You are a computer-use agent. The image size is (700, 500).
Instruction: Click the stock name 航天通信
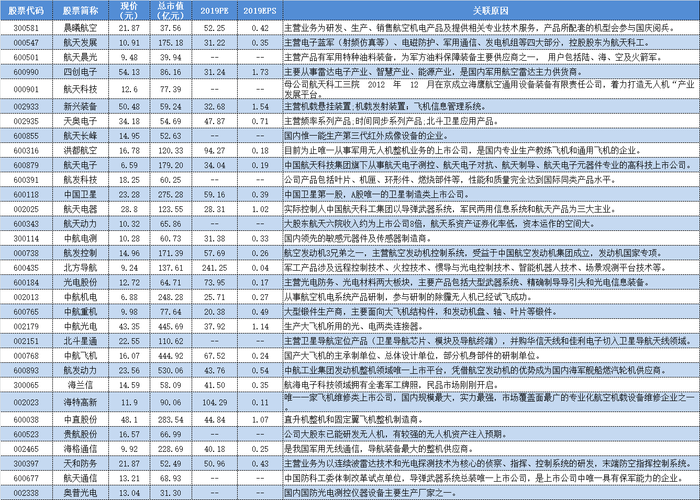[x=80, y=479]
